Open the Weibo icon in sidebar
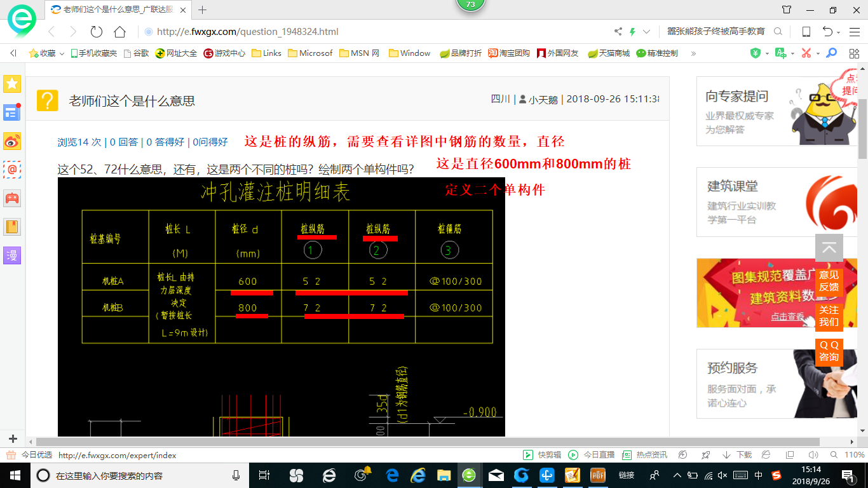 click(12, 141)
